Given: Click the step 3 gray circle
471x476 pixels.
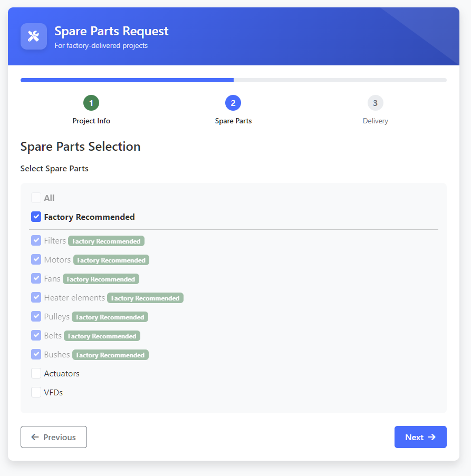Looking at the screenshot, I should coord(376,103).
